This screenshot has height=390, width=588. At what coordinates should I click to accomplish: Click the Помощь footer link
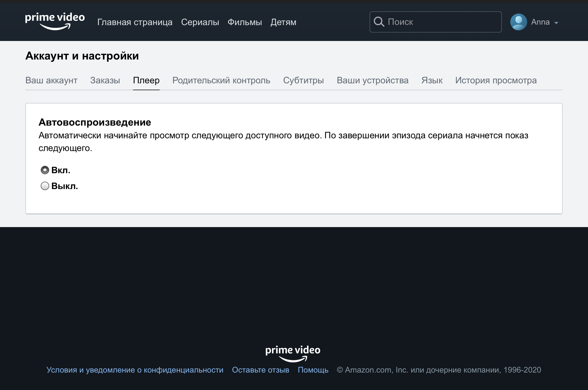[x=313, y=370]
